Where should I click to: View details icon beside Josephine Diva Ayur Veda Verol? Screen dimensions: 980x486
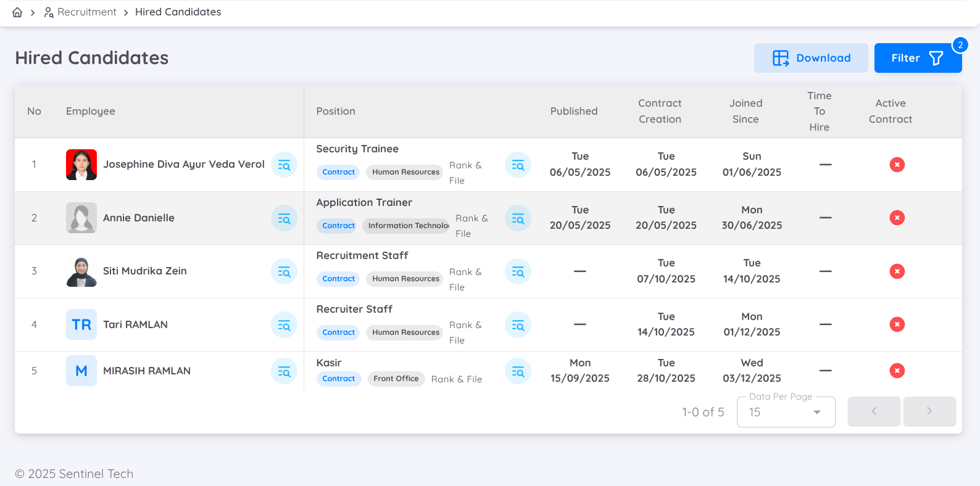coord(284,165)
